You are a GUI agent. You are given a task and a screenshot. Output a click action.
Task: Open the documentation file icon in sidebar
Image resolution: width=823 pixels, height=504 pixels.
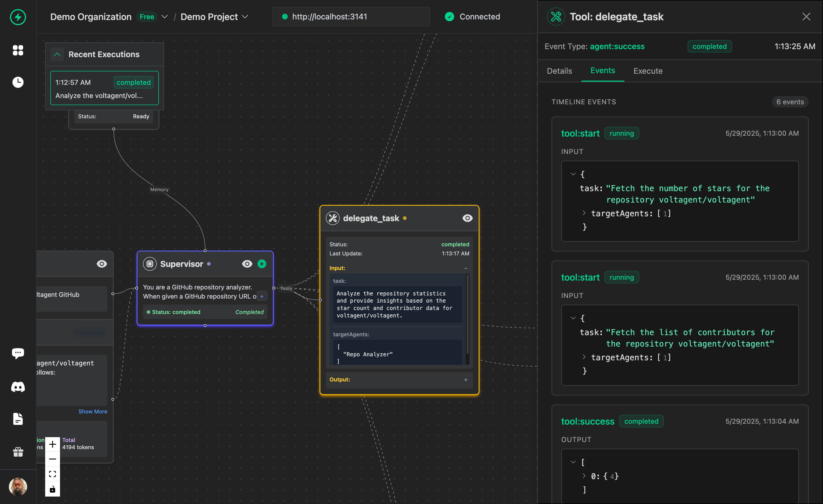click(x=18, y=419)
